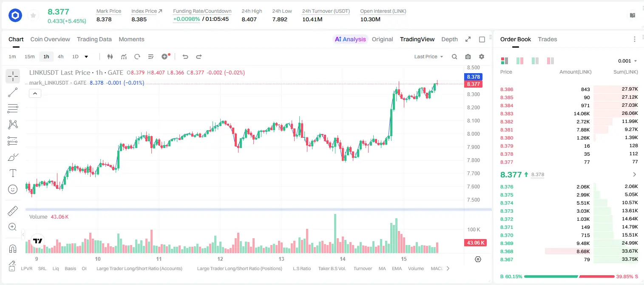Screen dimensions: 644x285
Task: Open the Last Price dropdown
Action: pos(428,57)
